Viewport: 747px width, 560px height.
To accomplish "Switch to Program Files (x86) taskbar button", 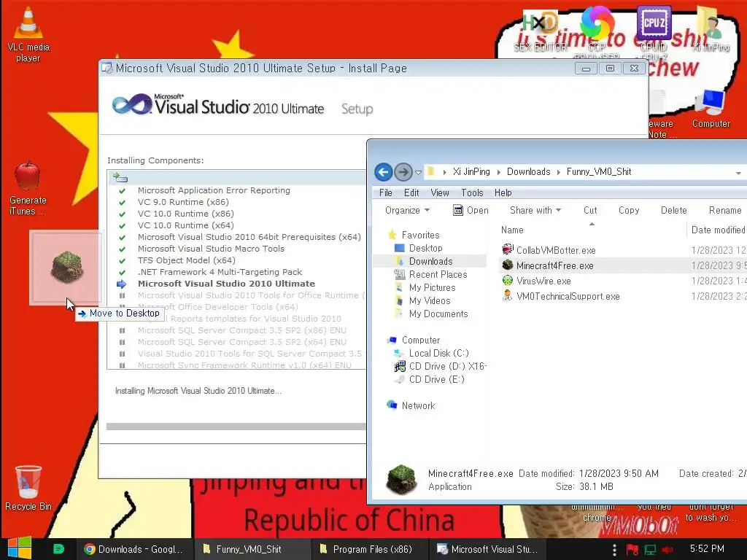I will click(370, 549).
